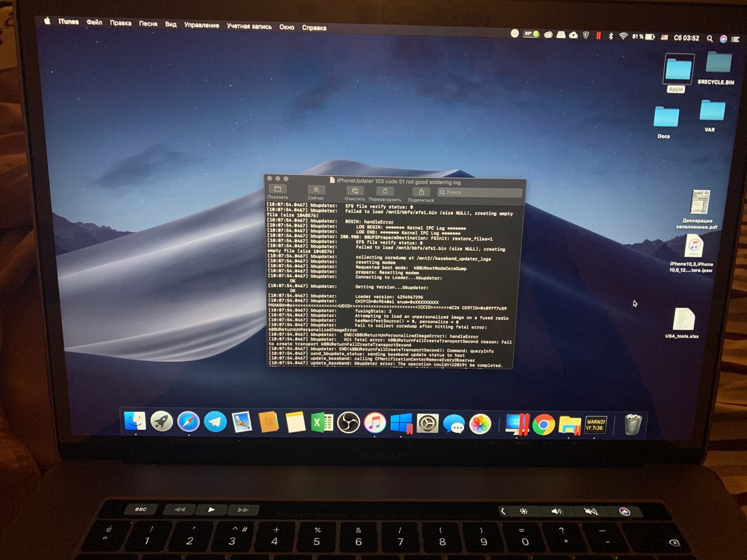Open Creative Cloud menu bar icon

(x=548, y=34)
